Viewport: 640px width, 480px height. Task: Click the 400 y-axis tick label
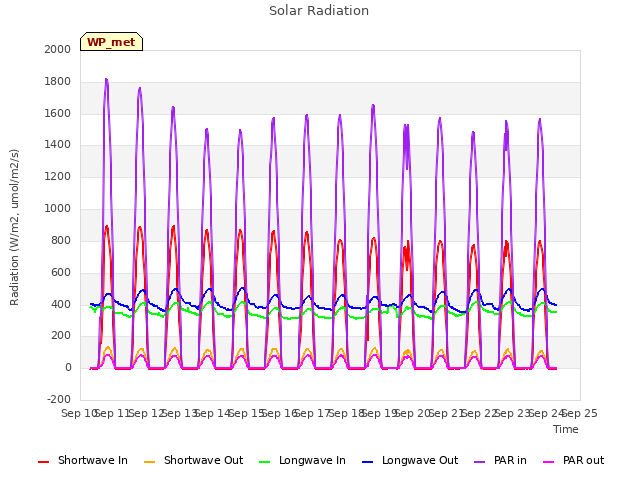point(61,304)
